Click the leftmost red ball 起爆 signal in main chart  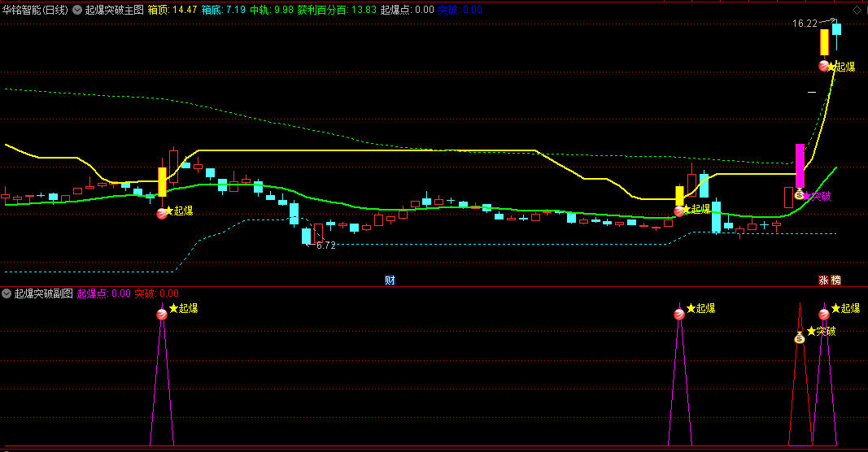tap(162, 213)
